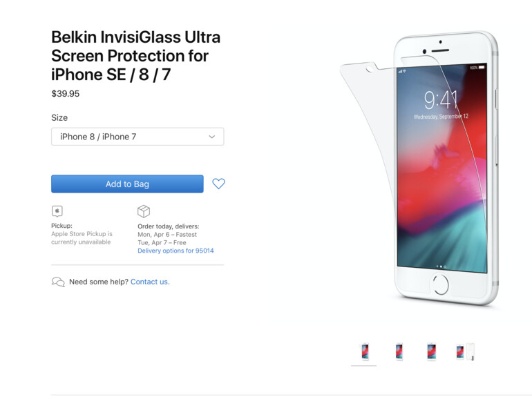Select the third product thumbnail

[x=431, y=351]
